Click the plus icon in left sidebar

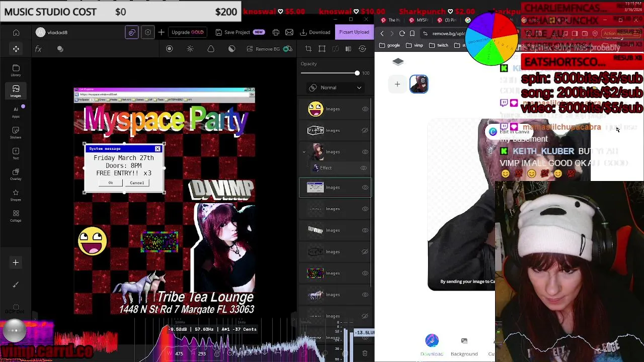pyautogui.click(x=16, y=262)
